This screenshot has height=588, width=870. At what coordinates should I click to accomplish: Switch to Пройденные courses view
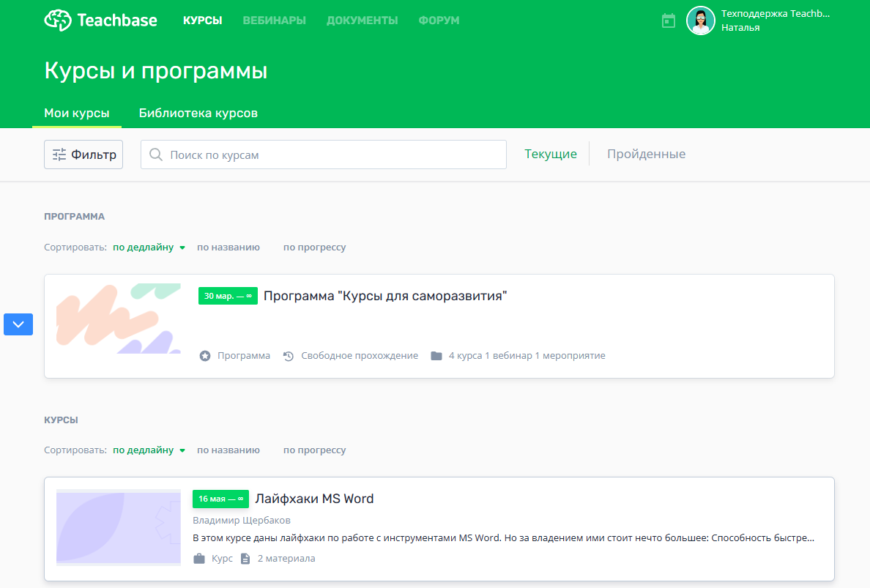click(x=646, y=154)
